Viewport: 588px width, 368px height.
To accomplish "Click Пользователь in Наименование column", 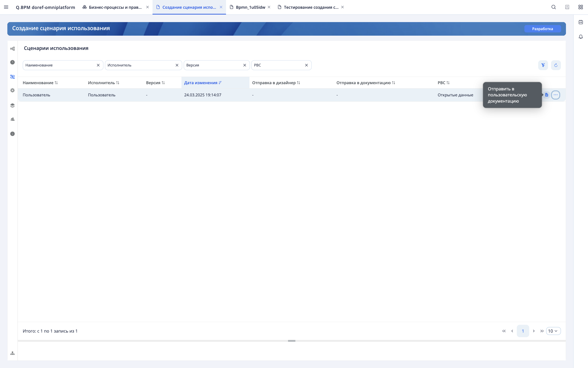I will 37,95.
